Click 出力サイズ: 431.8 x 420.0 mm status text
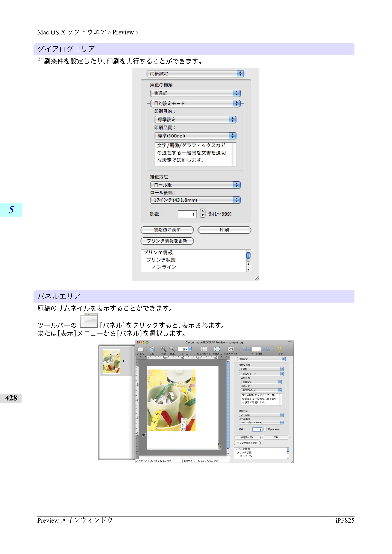Image resolution: width=392 pixels, height=554 pixels. click(201, 461)
